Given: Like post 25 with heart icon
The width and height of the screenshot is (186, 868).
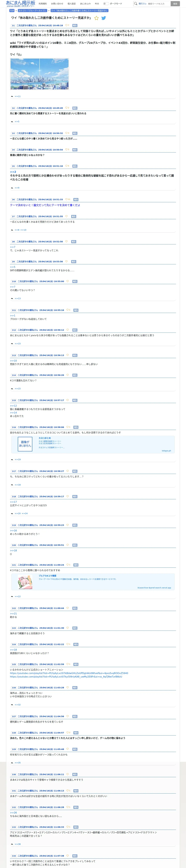Looking at the screenshot, I should pos(67,664).
